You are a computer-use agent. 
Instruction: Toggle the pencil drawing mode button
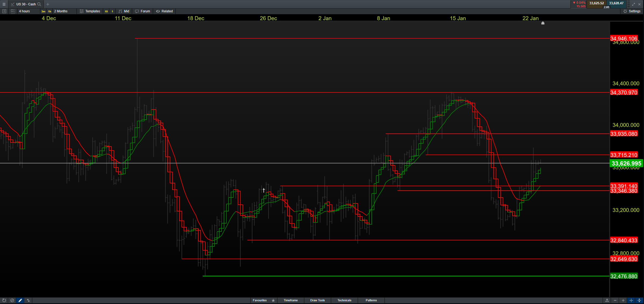pos(20,300)
